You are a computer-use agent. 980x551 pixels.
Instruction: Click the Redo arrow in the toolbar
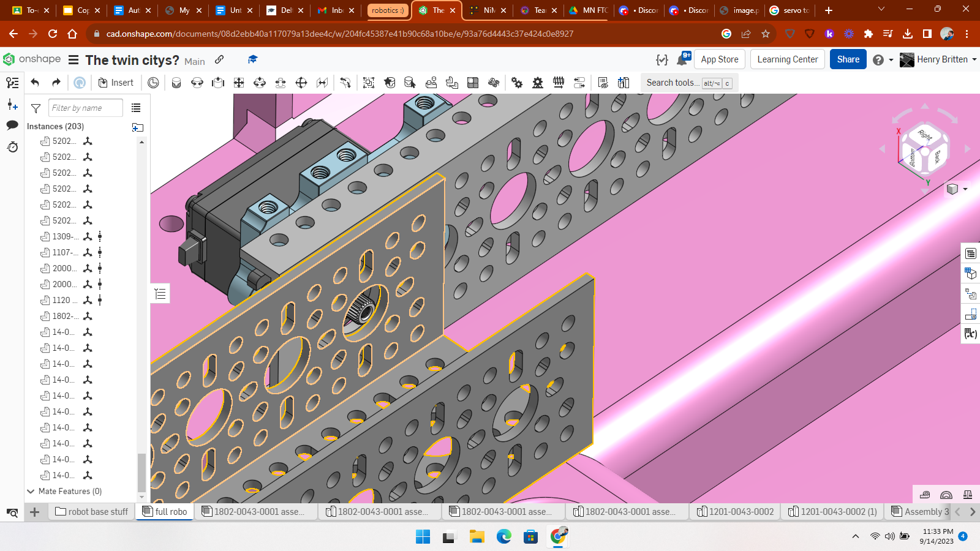(x=56, y=83)
